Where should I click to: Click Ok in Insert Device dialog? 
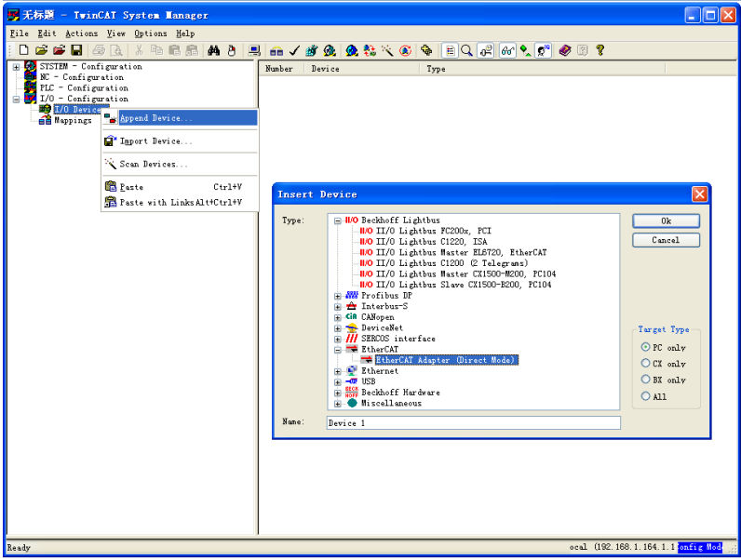tap(666, 221)
